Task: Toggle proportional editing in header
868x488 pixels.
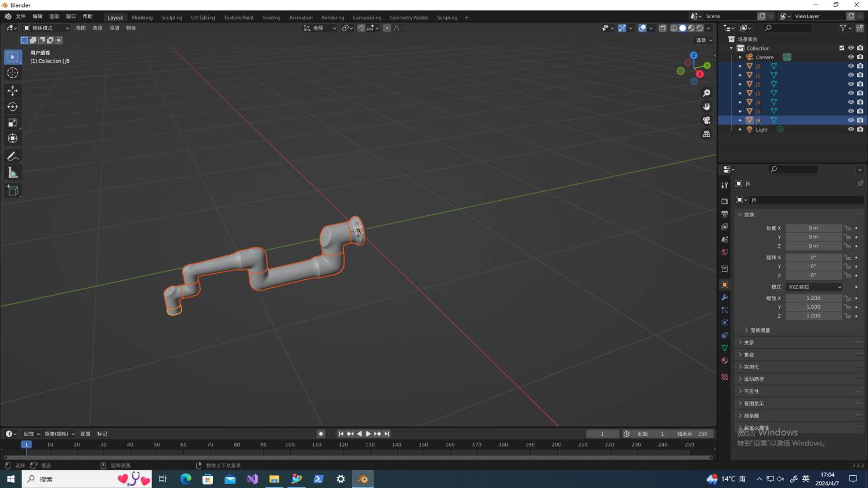Action: [x=387, y=28]
